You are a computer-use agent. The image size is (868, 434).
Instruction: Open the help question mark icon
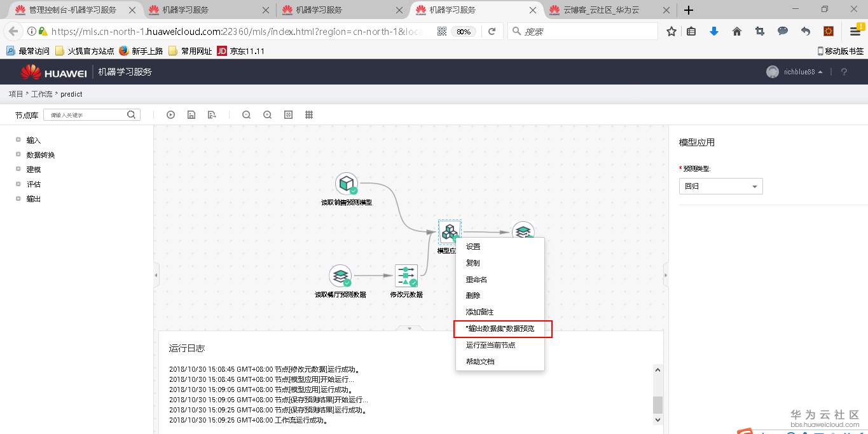[x=844, y=72]
